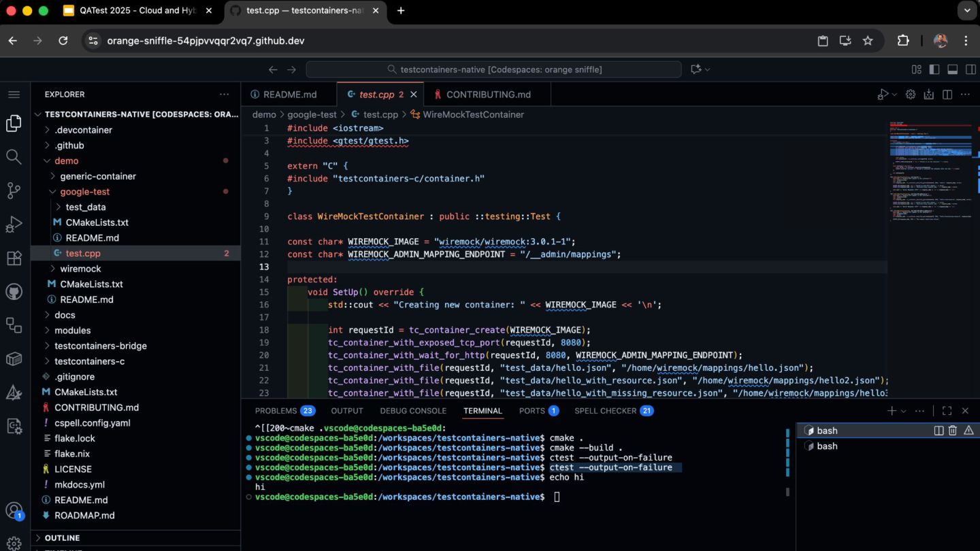Open Run and Debug view icon

click(x=14, y=224)
